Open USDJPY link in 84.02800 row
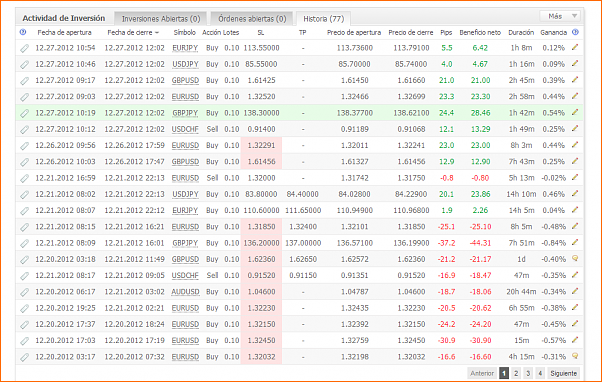Viewport: 602px width, 382px height. tap(185, 194)
